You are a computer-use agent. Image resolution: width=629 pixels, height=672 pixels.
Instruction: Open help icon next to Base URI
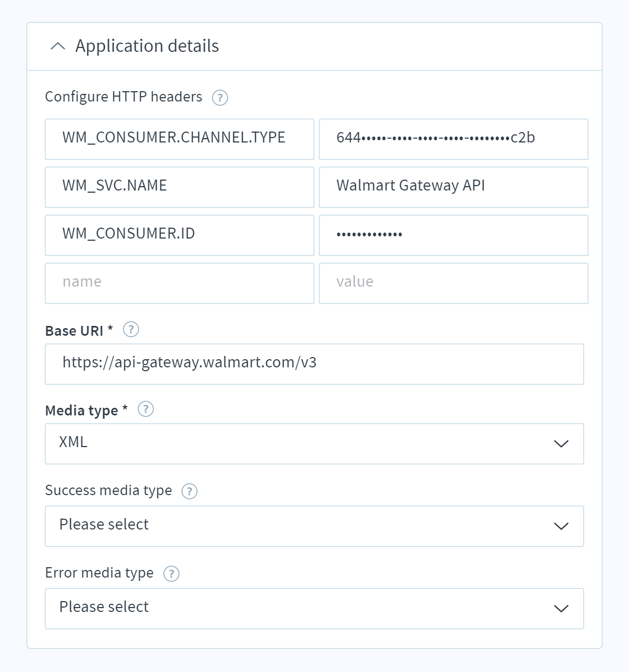point(131,330)
